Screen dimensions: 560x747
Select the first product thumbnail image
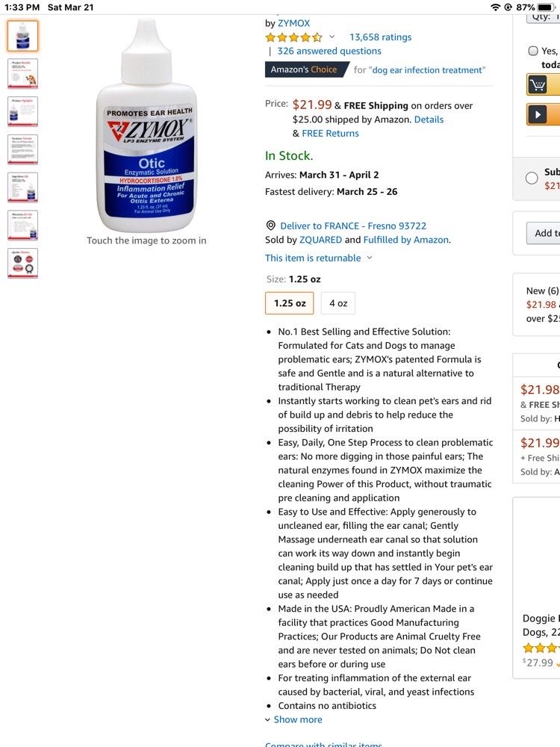tap(22, 36)
